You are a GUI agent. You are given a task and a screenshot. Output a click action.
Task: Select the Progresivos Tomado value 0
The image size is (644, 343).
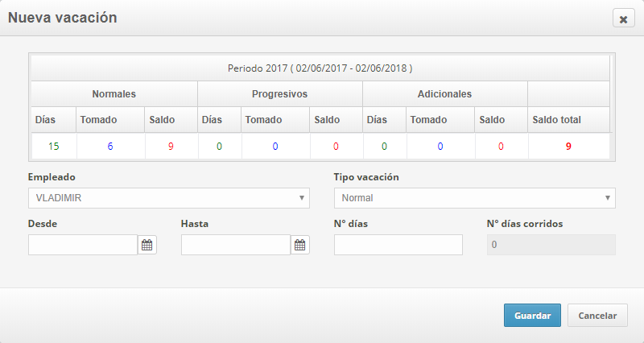(x=275, y=147)
